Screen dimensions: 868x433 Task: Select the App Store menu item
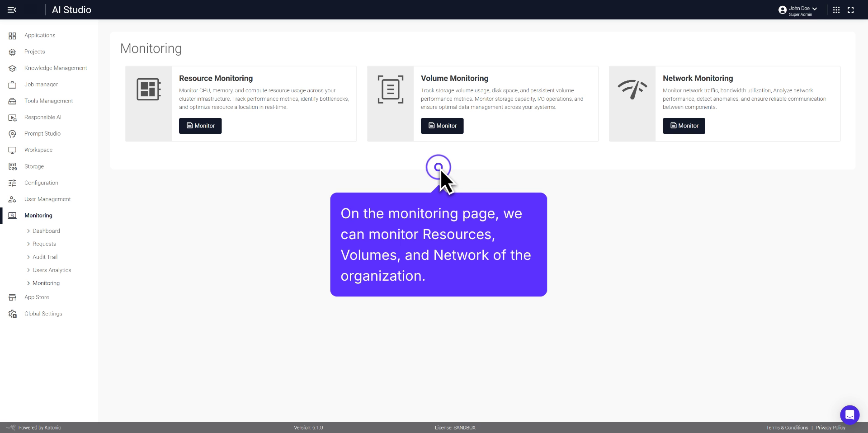[37, 297]
